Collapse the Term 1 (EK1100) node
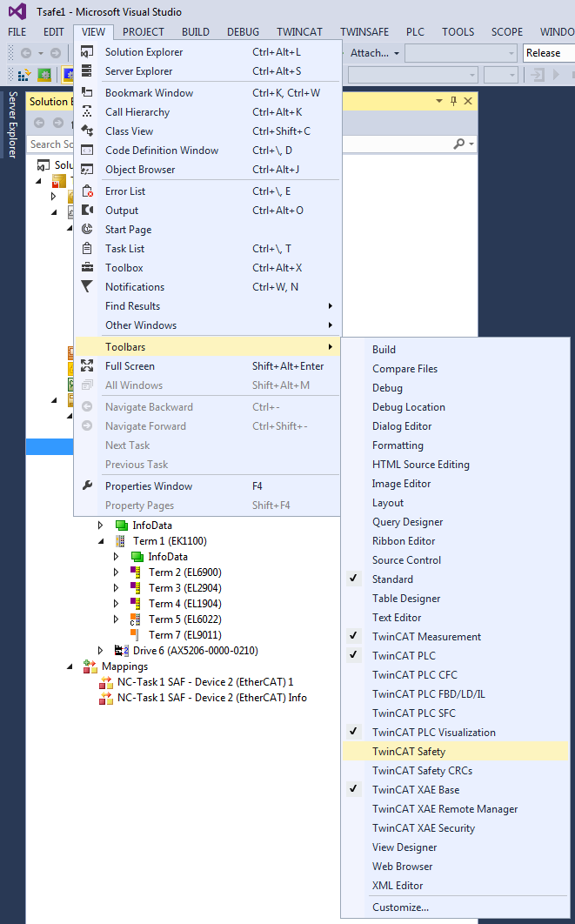 pos(100,541)
